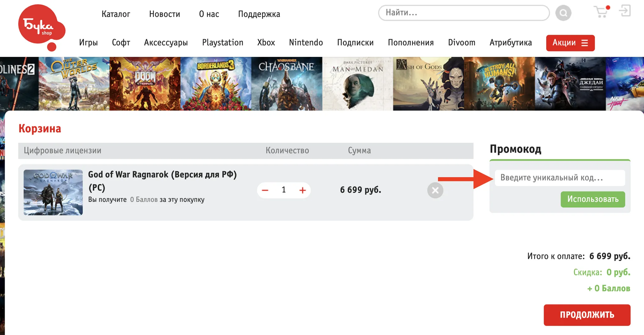Click the Количество column header
This screenshot has height=335, width=644.
287,151
